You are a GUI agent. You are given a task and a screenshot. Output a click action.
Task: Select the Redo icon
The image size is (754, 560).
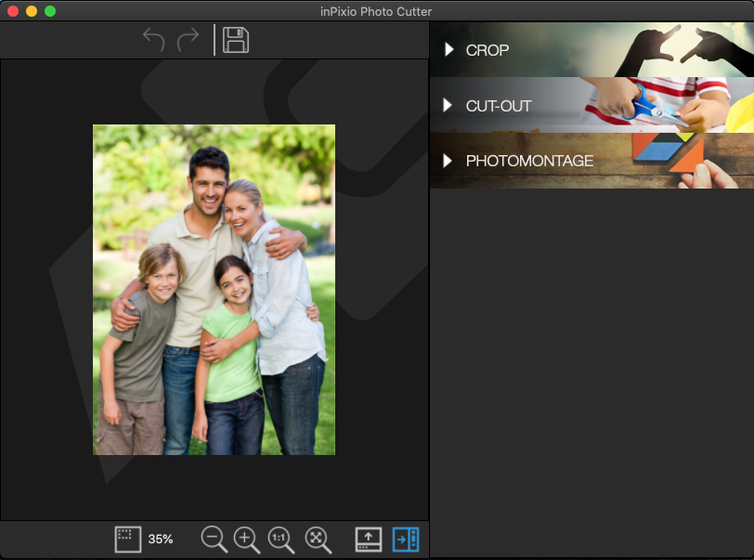(x=188, y=39)
